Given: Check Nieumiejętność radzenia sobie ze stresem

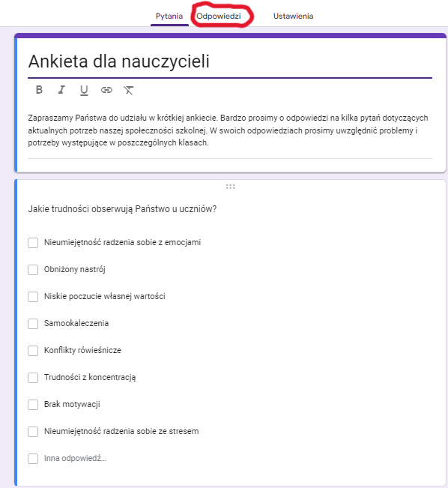Looking at the screenshot, I should coord(33,431).
